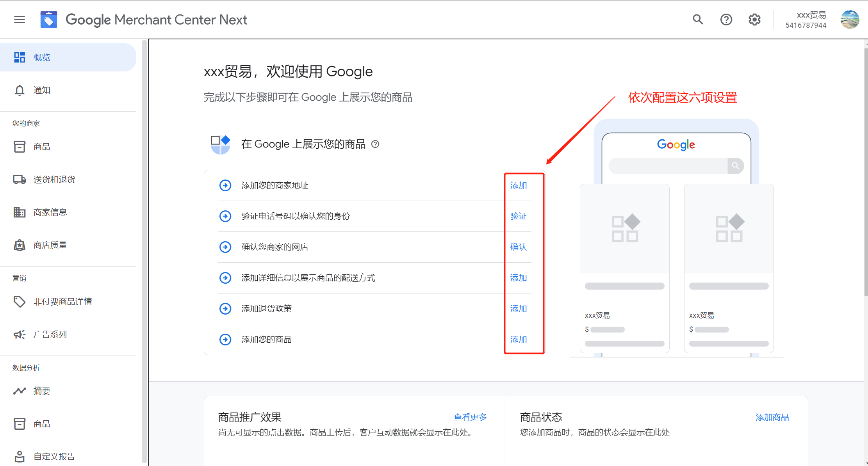The width and height of the screenshot is (868, 466).
Task: Click the 摘要 trend line icon
Action: (20, 391)
